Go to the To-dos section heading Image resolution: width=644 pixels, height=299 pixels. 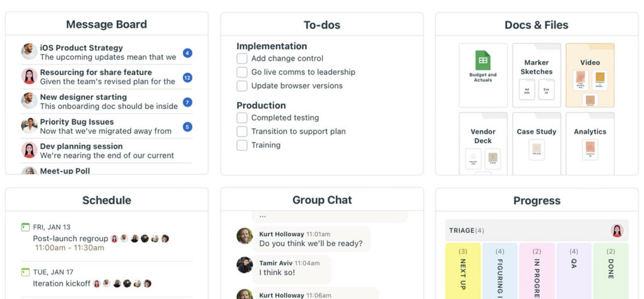322,25
